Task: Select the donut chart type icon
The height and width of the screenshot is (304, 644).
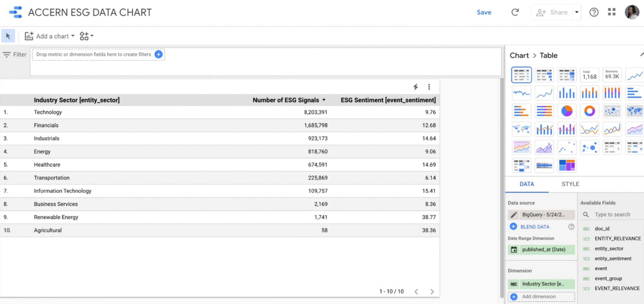Action: [x=589, y=111]
